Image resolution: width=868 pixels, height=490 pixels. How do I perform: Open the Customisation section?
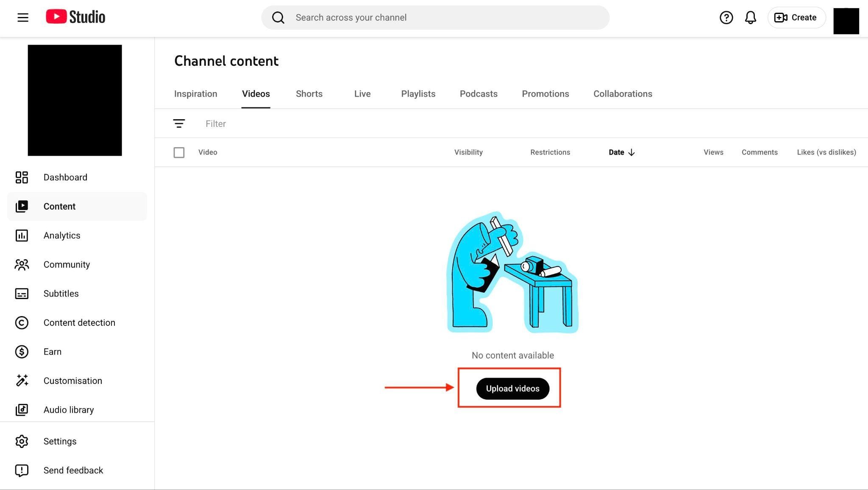tap(72, 381)
